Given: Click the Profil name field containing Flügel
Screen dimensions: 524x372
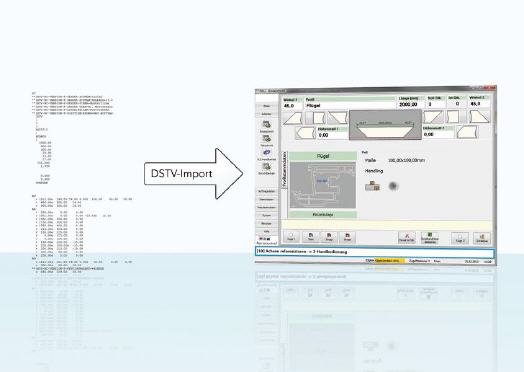Looking at the screenshot, I should pos(350,105).
